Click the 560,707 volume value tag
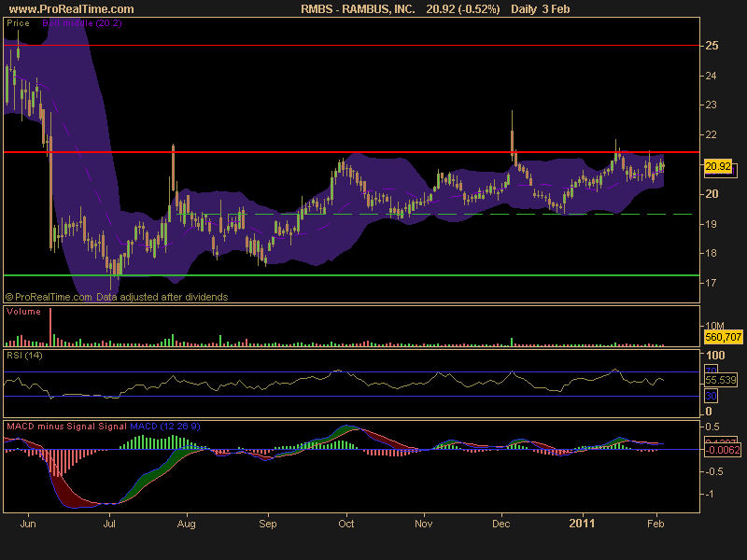This screenshot has height=560, width=747. point(723,337)
